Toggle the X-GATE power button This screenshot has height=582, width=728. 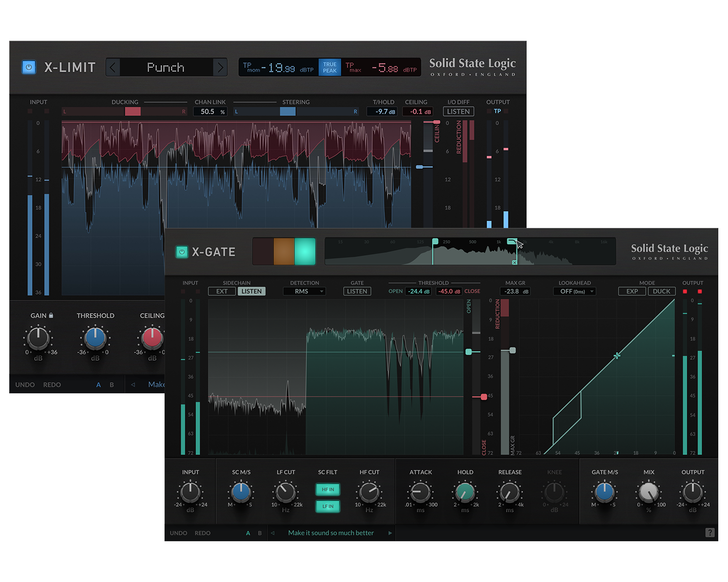coord(182,252)
